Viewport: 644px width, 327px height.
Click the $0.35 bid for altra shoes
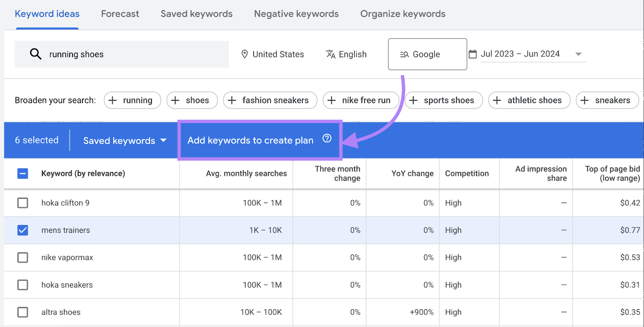point(630,313)
